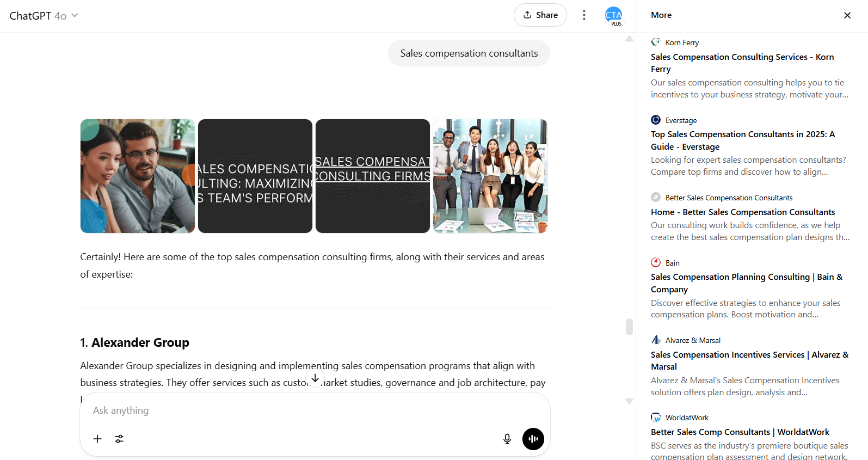
Task: Click the Bain source name text
Action: pos(673,263)
